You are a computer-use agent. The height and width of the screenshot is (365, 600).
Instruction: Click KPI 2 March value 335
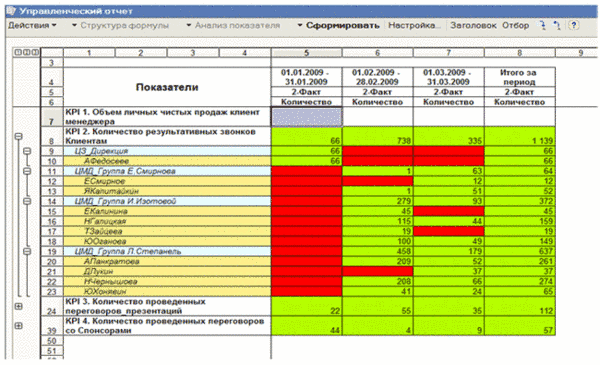click(x=448, y=136)
